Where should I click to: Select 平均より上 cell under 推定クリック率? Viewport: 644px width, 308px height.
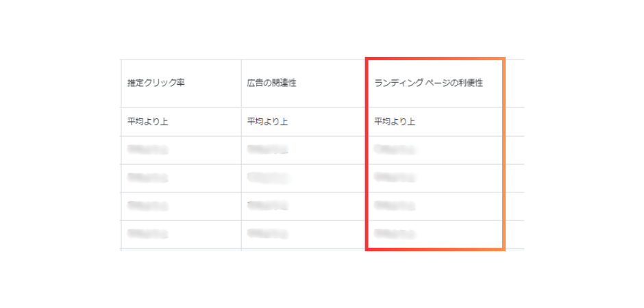pos(148,123)
